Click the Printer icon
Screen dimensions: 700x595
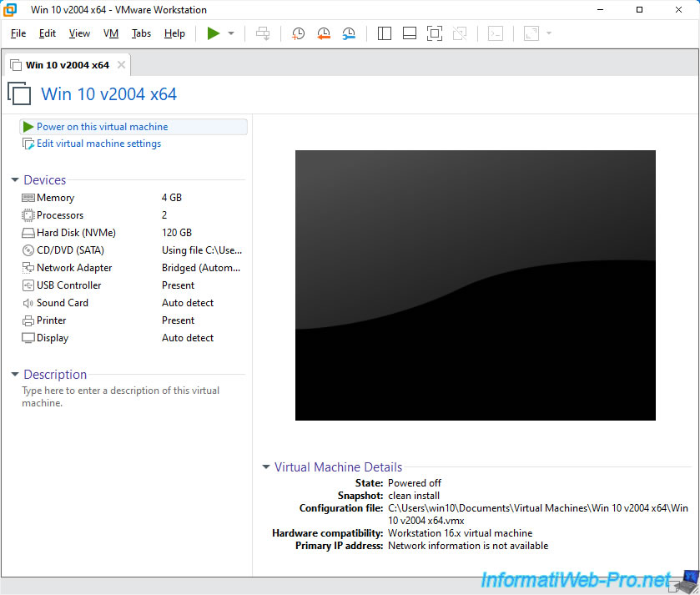point(28,320)
